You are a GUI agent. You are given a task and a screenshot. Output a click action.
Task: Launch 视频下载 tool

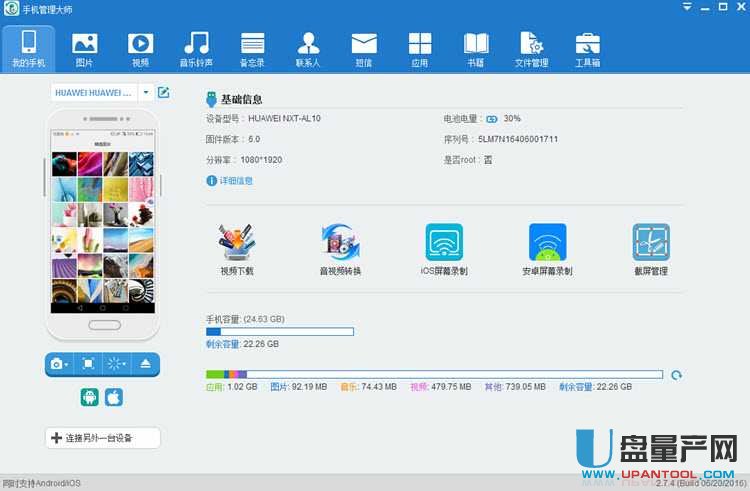(x=237, y=250)
